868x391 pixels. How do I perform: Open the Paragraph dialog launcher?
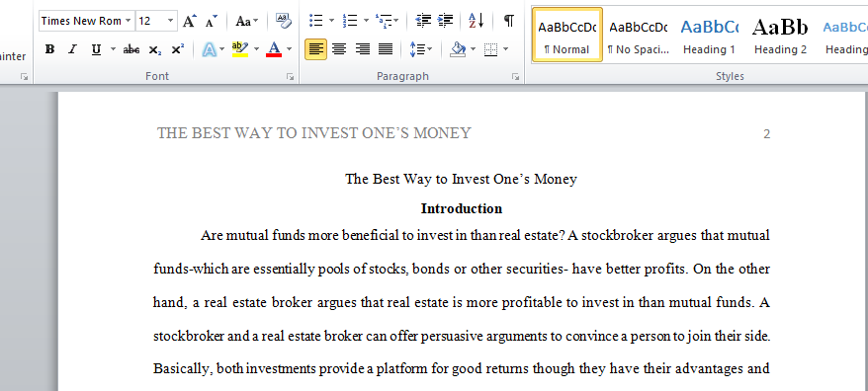coord(515,77)
